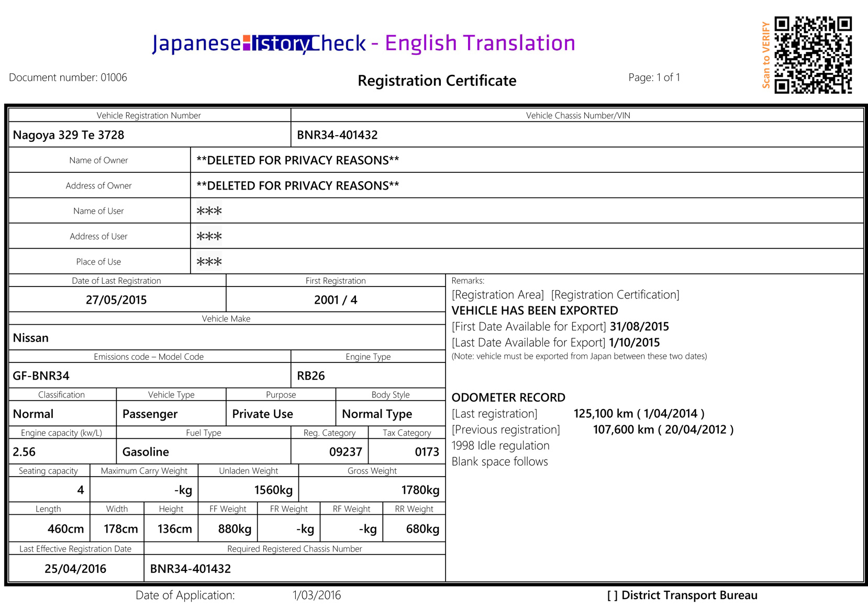Click the 'Maximum Carry Weight' label
The width and height of the screenshot is (868, 607).
[144, 471]
